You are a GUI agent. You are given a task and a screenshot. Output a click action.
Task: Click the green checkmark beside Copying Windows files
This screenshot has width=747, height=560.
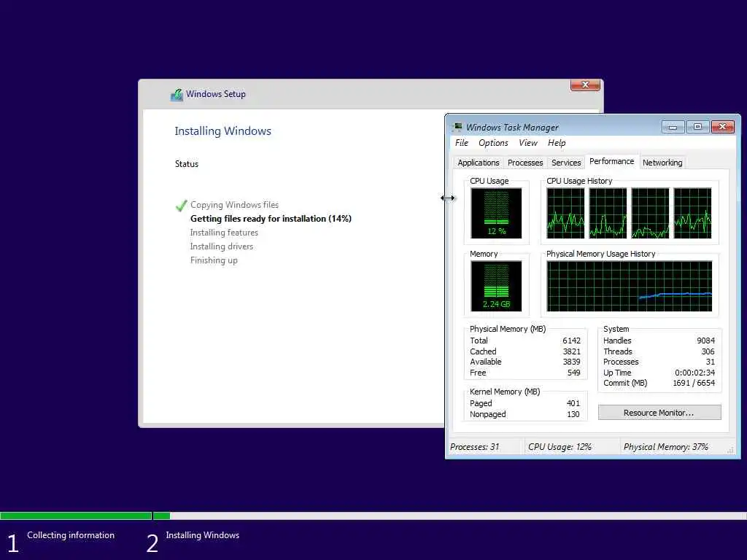click(x=181, y=205)
